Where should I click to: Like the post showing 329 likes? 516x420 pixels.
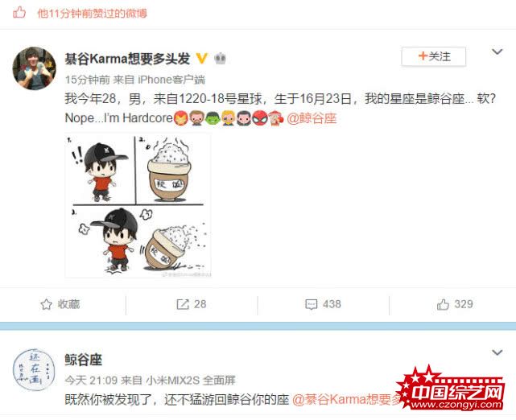tap(455, 304)
